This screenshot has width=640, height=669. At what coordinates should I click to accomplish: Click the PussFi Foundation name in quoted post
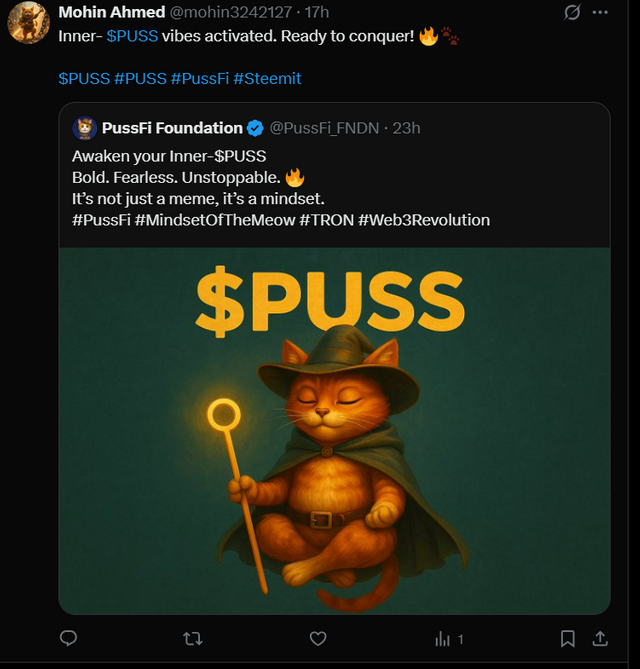[172, 128]
